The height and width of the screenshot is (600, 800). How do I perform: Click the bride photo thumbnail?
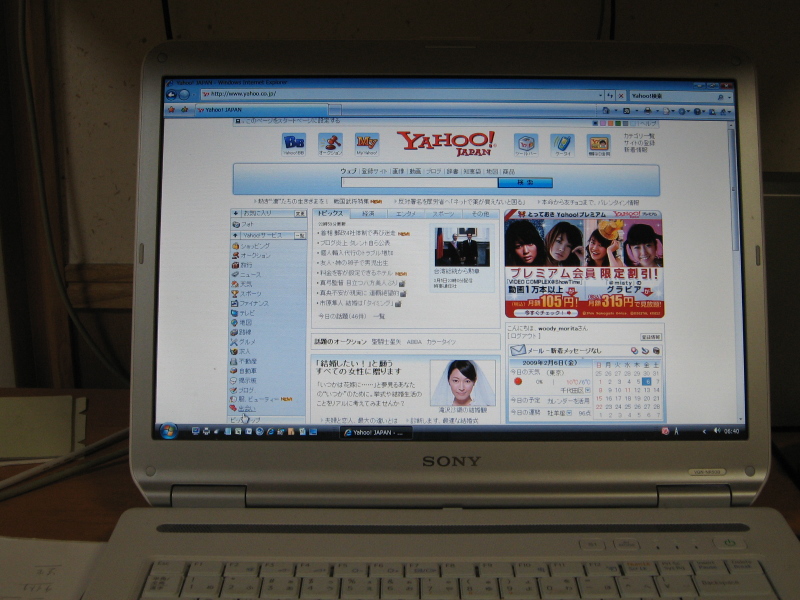[x=463, y=383]
